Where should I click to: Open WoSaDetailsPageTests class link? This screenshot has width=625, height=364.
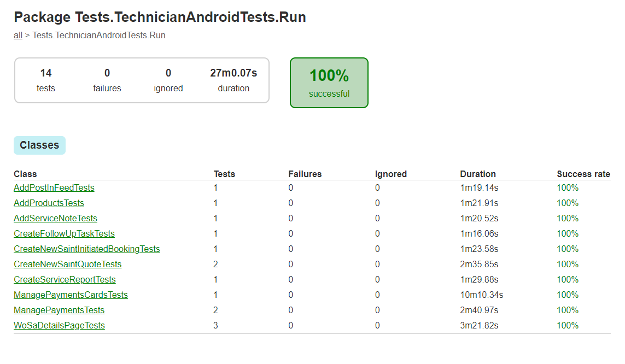[59, 326]
